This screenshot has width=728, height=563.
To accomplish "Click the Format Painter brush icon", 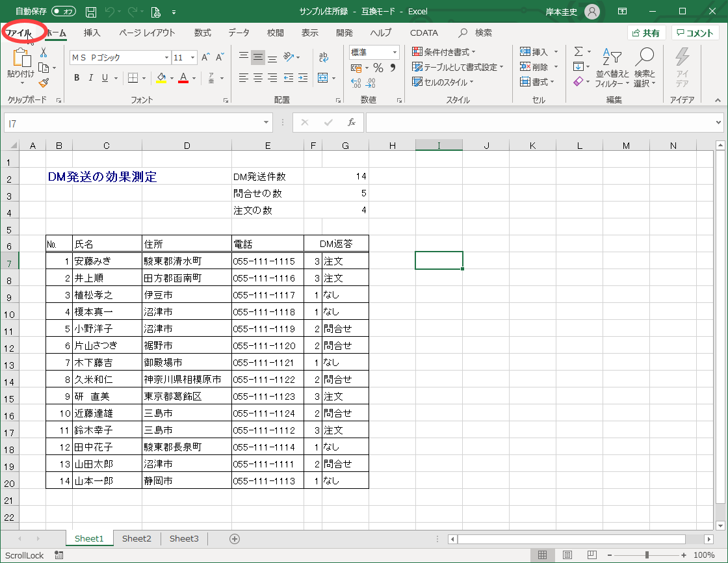I will click(44, 83).
